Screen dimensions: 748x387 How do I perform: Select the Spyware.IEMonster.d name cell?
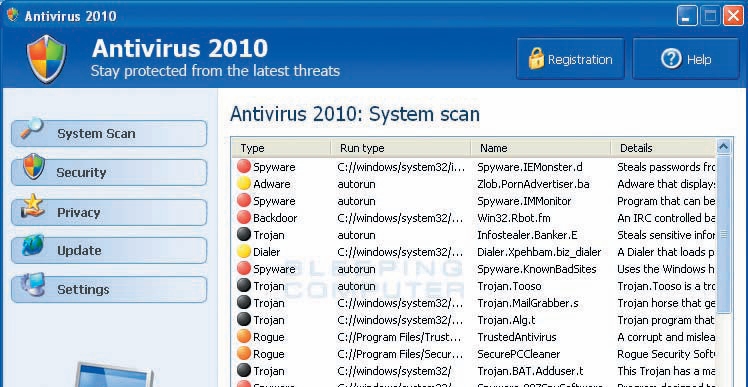coord(530,167)
